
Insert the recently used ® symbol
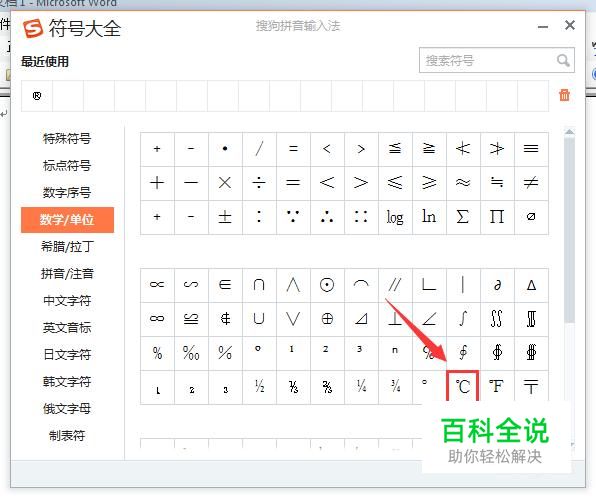coord(37,96)
